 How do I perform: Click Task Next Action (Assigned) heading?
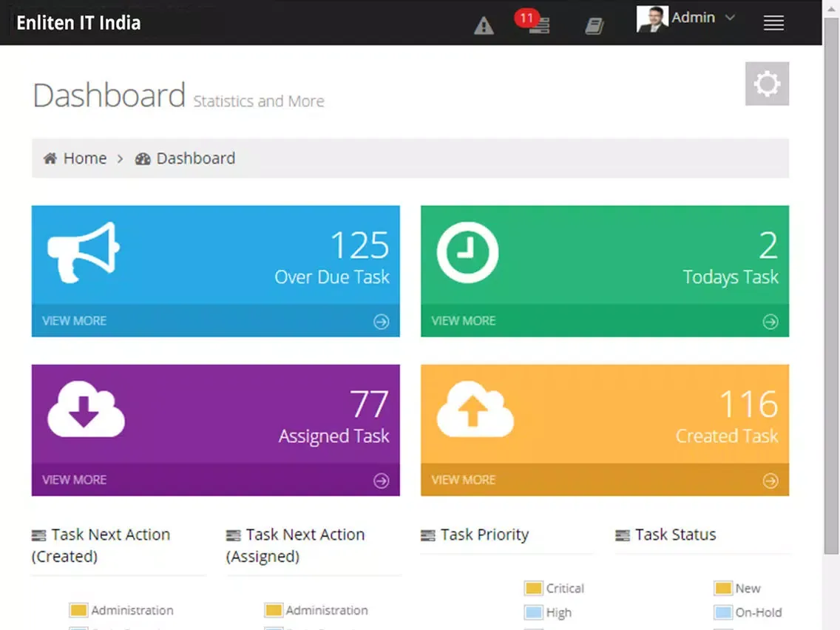tap(295, 546)
